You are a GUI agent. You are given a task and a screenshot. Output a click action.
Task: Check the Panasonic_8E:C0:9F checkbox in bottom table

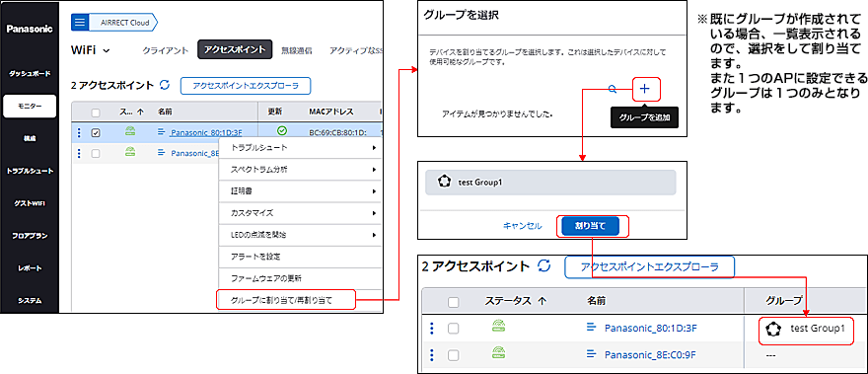(454, 355)
